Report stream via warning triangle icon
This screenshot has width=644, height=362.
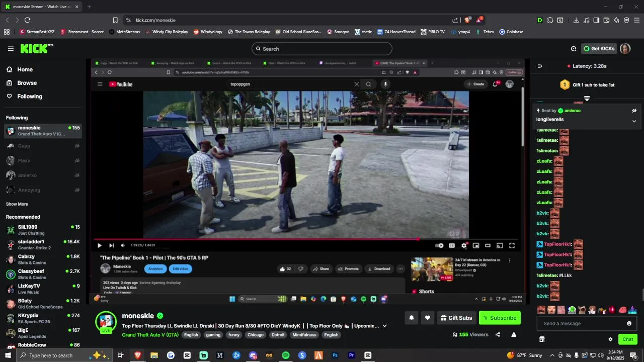[514, 334]
